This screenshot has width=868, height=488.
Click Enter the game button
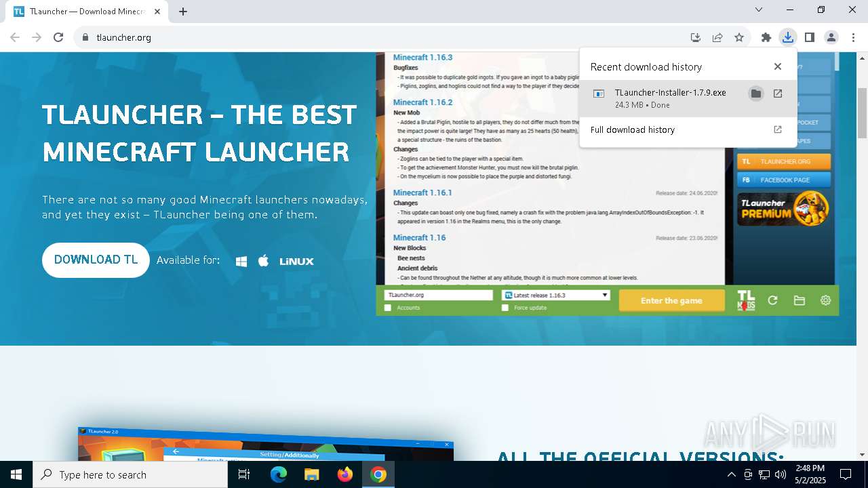coord(671,300)
